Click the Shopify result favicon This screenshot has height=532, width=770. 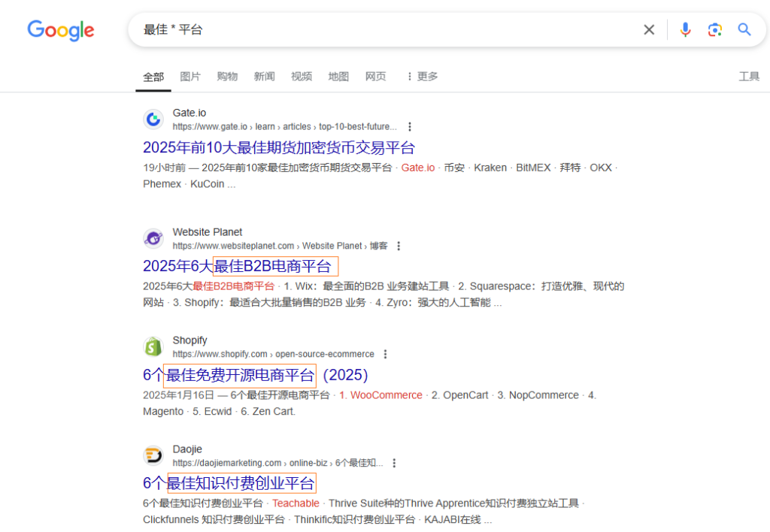[153, 346]
